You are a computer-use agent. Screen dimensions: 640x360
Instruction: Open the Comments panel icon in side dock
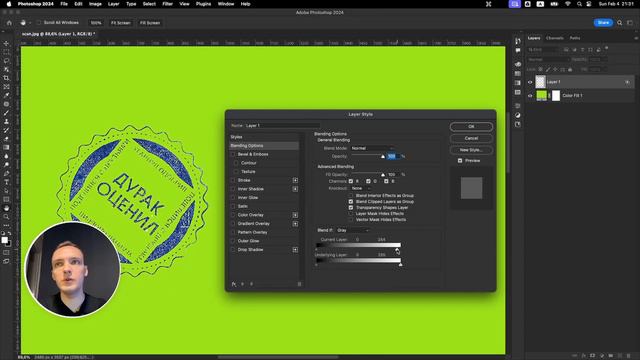pos(518,51)
